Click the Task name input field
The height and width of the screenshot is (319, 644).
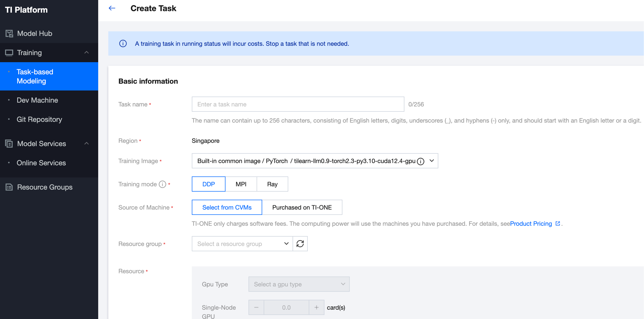click(298, 104)
